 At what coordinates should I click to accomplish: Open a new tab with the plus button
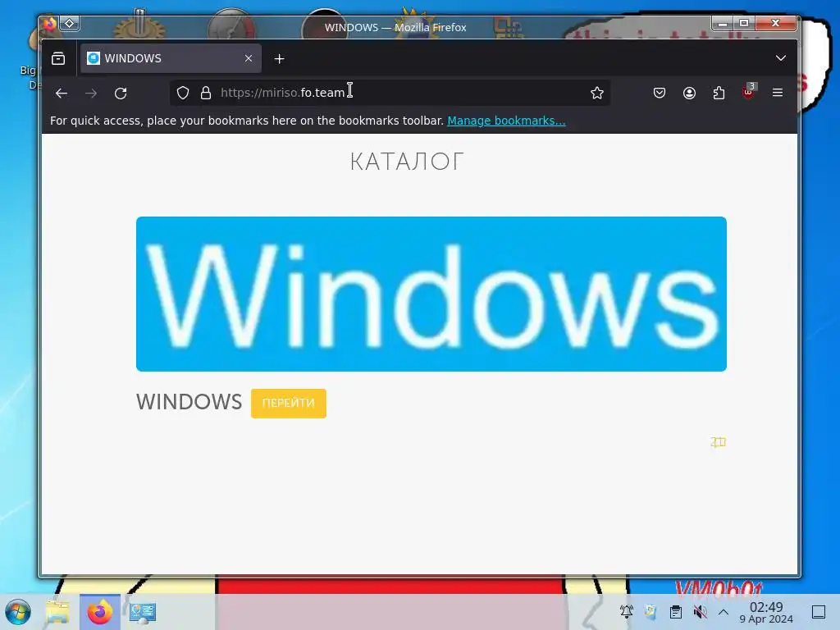tap(279, 58)
